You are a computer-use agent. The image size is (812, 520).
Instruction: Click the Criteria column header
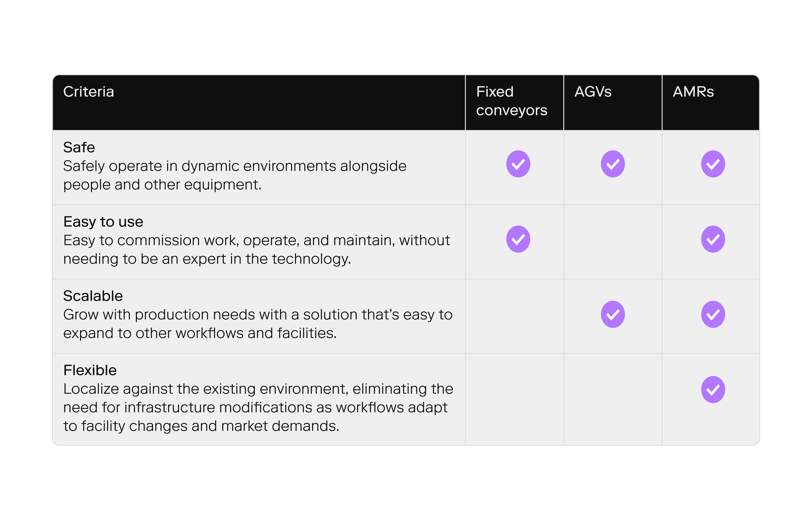coord(89,92)
